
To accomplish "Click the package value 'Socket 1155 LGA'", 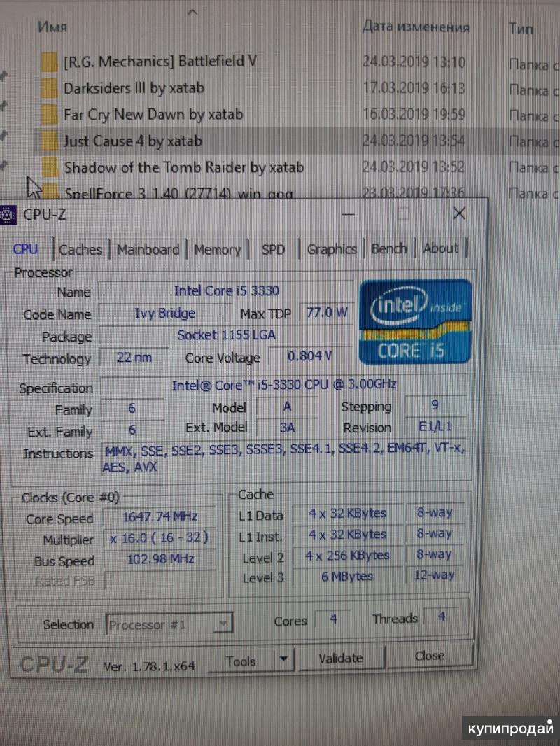I will coord(227,335).
